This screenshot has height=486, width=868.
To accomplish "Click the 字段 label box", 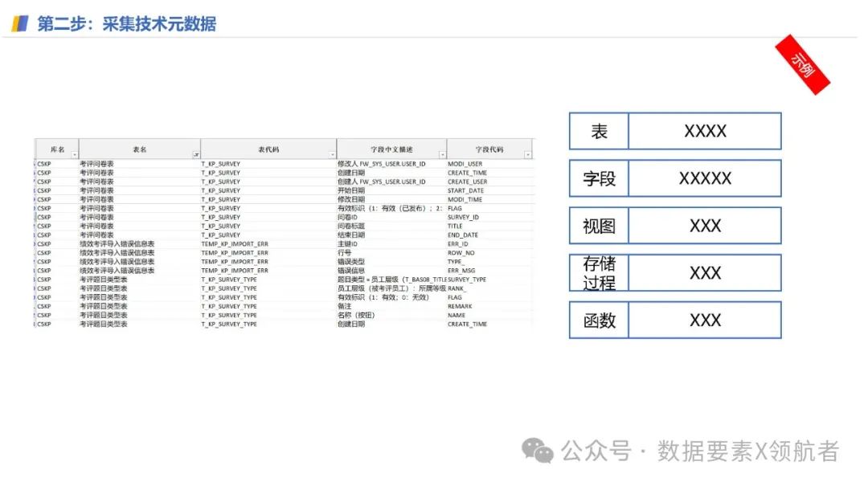I will click(x=599, y=178).
